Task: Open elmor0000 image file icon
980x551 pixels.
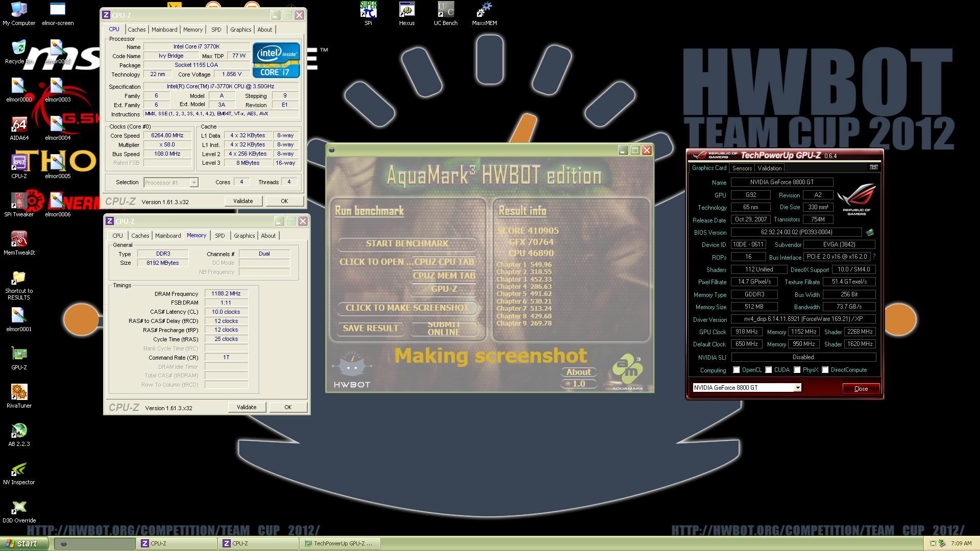Action: pyautogui.click(x=19, y=90)
